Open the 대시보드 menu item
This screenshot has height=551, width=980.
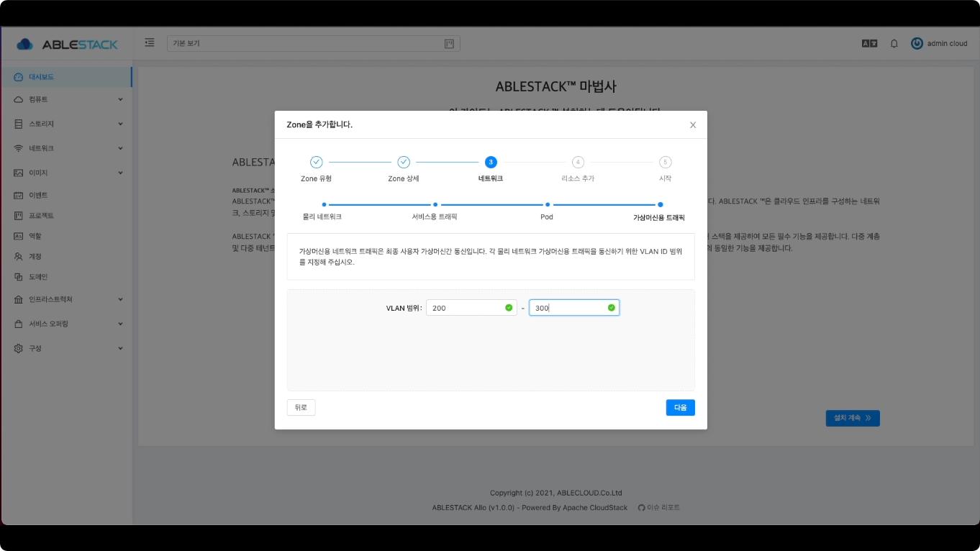pos(66,77)
